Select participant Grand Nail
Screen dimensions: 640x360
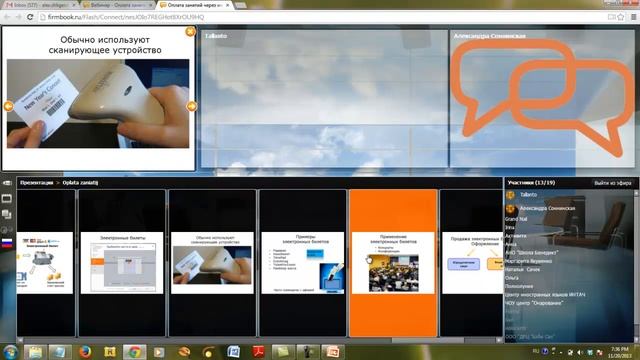[x=516, y=219]
